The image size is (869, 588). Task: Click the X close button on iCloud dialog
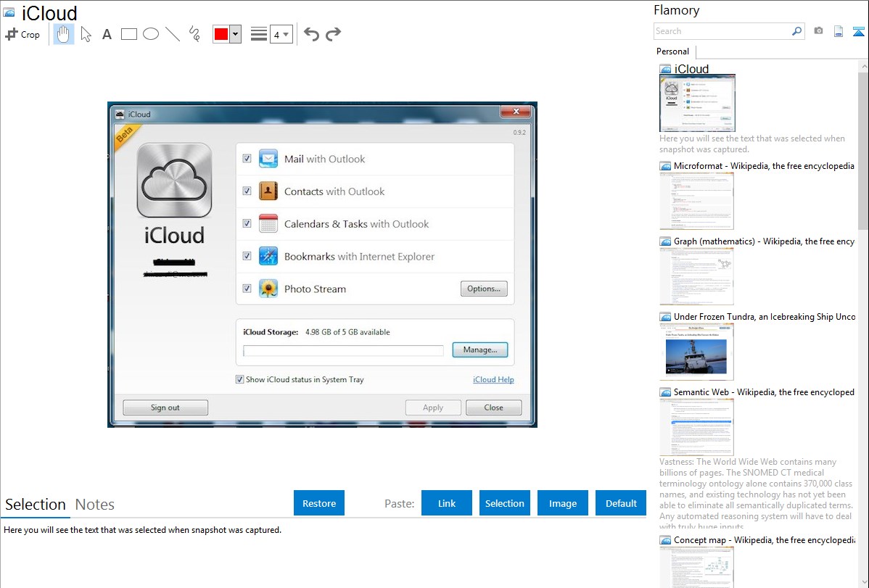(x=516, y=112)
